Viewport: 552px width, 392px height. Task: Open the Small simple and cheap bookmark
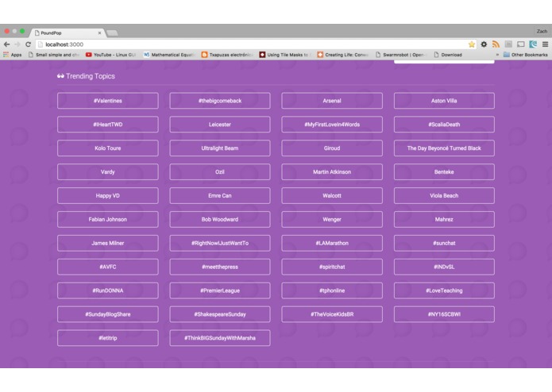point(53,55)
